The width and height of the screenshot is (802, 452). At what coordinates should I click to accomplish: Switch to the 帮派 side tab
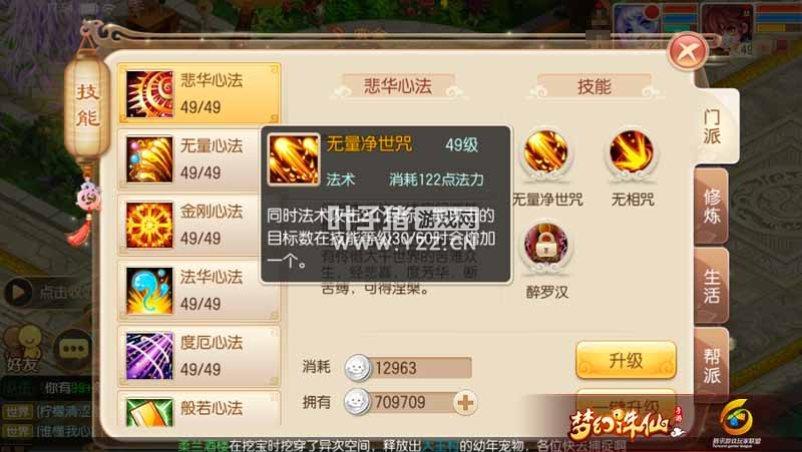711,365
